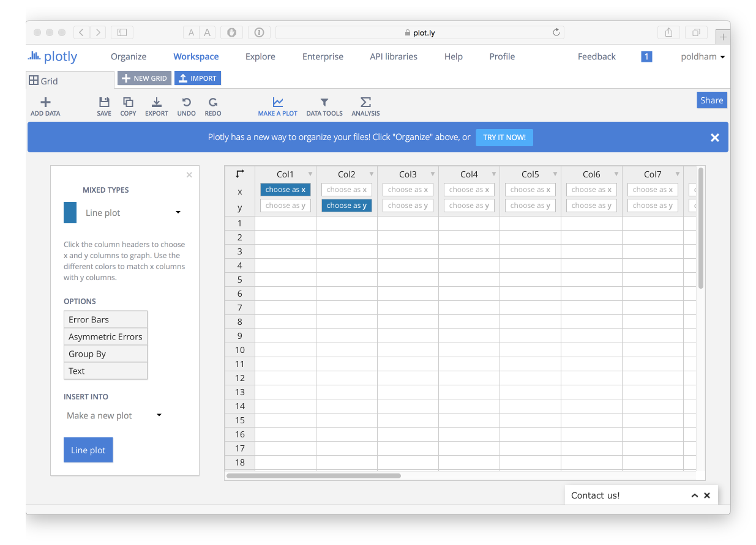Toggle Col6 choose as x

[591, 190]
